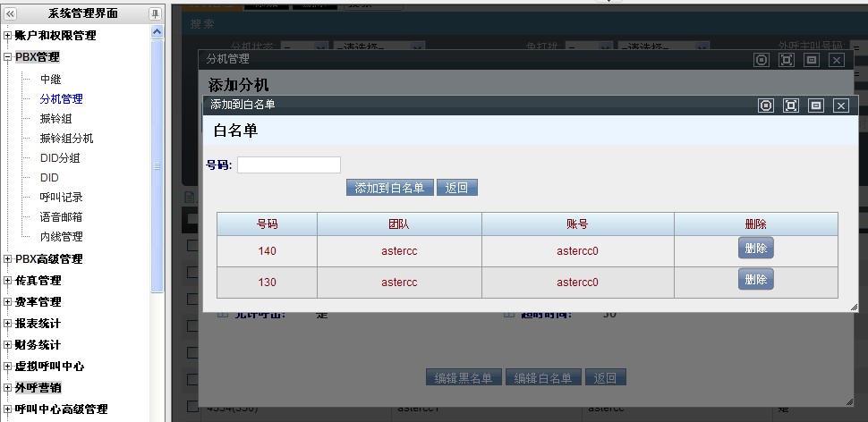Image resolution: width=868 pixels, height=422 pixels.
Task: Click the 号码 input field
Action: point(288,165)
